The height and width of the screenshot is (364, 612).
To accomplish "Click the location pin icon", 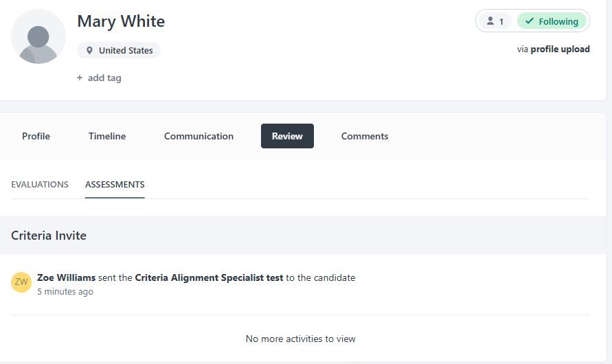I will [x=89, y=50].
